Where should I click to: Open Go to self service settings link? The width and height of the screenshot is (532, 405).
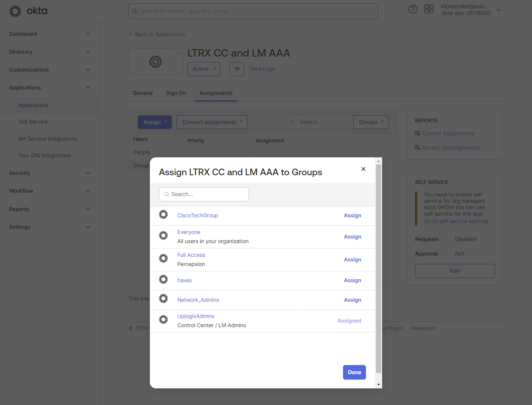pos(456,221)
